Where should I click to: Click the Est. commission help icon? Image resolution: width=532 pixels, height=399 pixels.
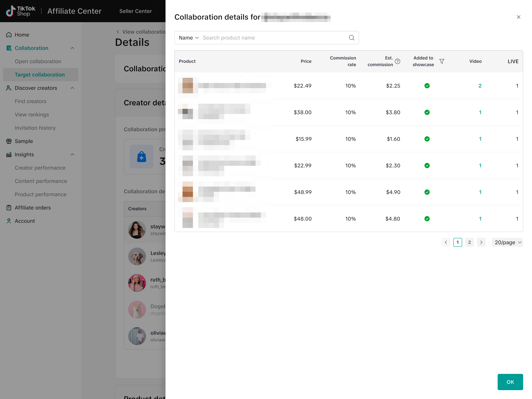coord(398,61)
